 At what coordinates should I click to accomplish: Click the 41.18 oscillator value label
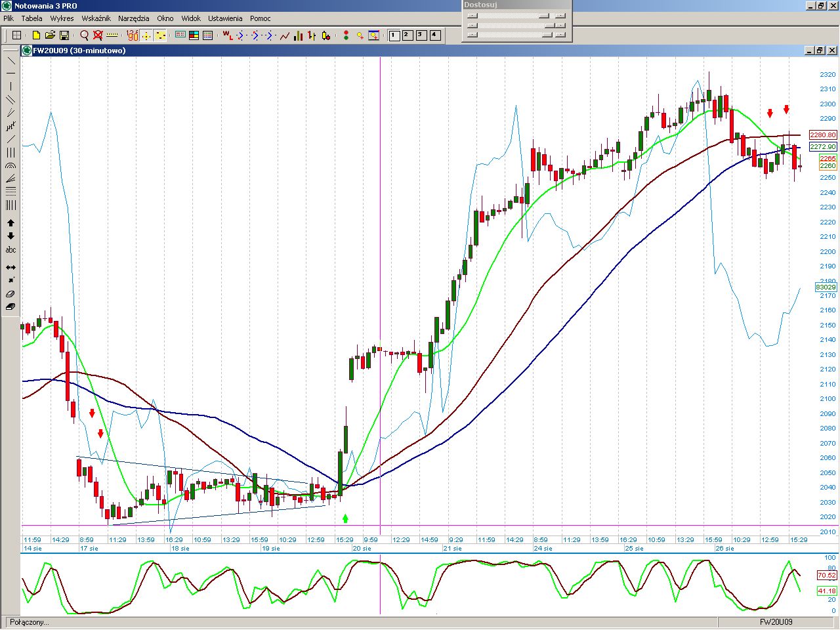[827, 591]
